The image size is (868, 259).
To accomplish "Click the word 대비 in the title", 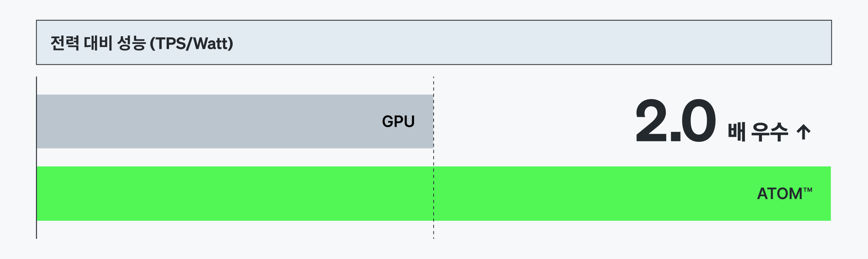I will 98,43.
